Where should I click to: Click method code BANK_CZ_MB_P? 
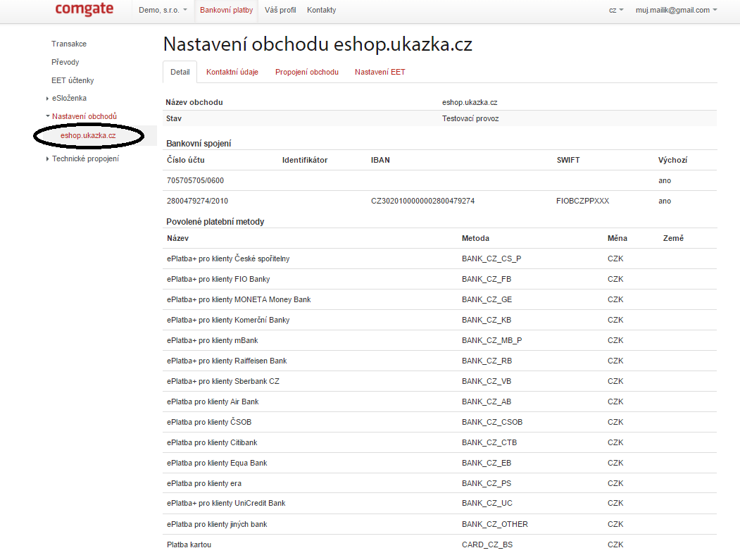[x=491, y=340]
